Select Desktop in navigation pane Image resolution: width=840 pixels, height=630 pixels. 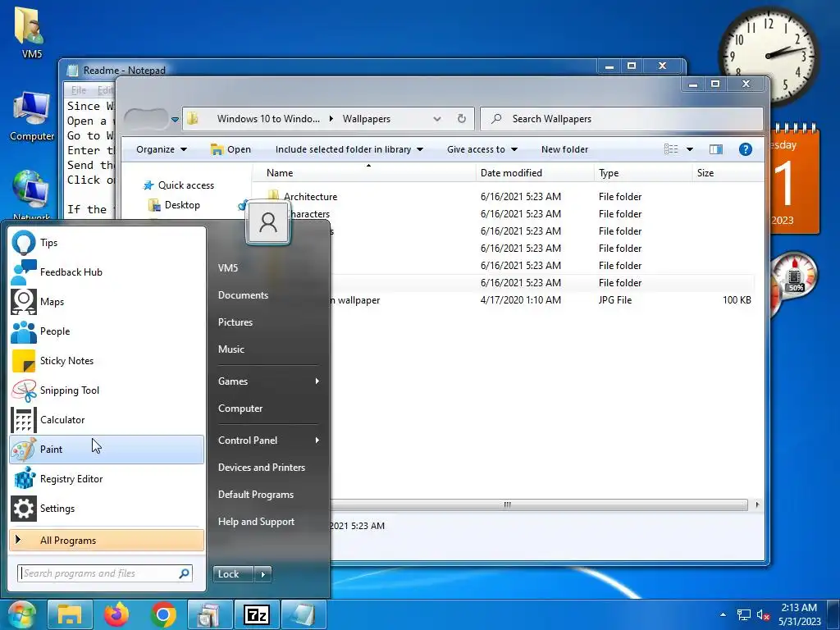[x=176, y=205]
